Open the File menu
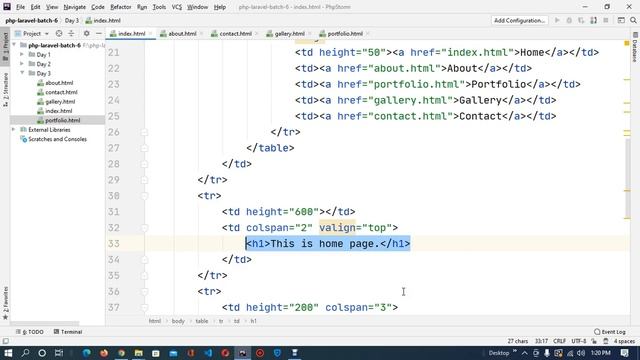The image size is (640, 360). 20,7
